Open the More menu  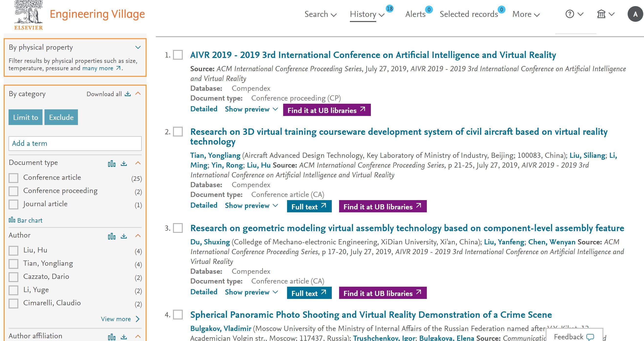(x=526, y=14)
